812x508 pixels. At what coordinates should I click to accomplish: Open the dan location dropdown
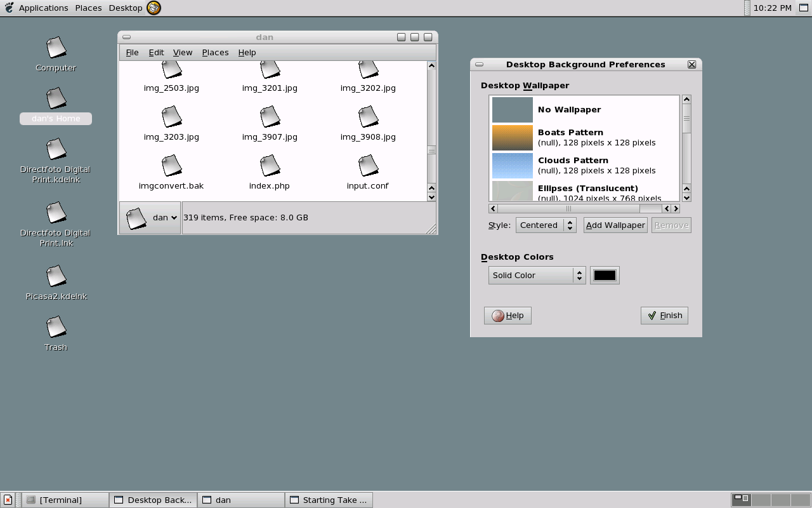point(150,218)
